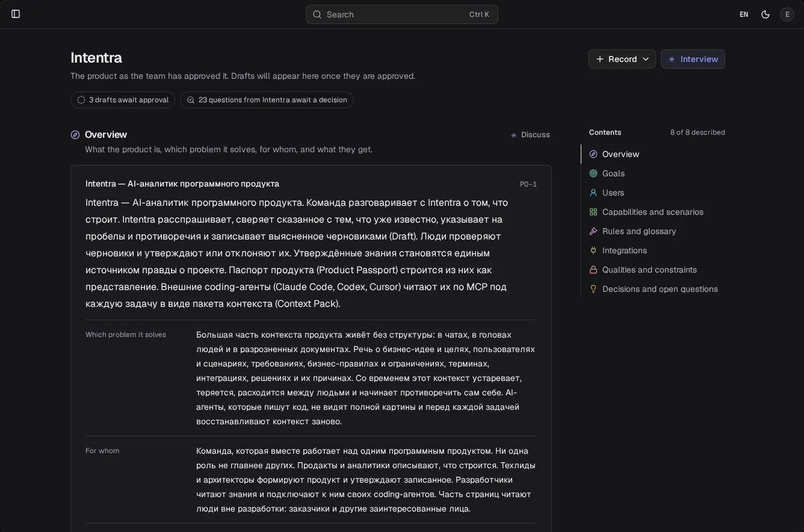The height and width of the screenshot is (532, 804).
Task: Click the Rules gavel icon
Action: pyautogui.click(x=593, y=231)
